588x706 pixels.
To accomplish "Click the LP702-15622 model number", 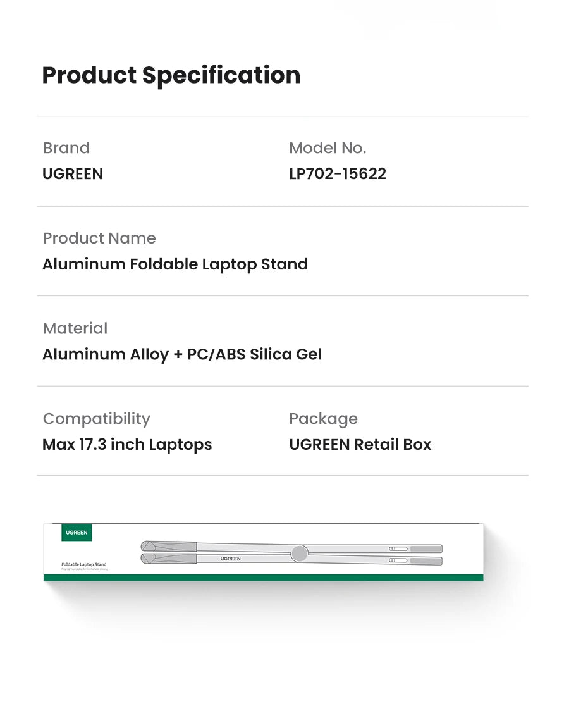I will pyautogui.click(x=338, y=174).
